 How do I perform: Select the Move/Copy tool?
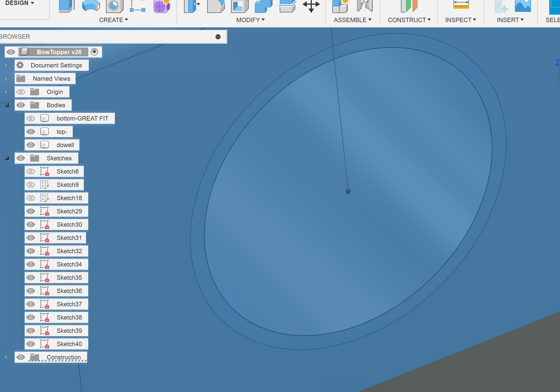click(x=312, y=6)
